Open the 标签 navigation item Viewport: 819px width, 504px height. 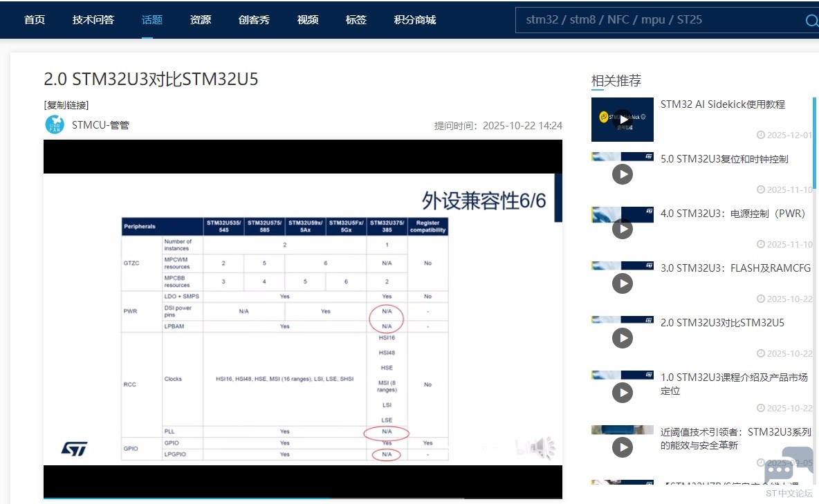(x=356, y=20)
